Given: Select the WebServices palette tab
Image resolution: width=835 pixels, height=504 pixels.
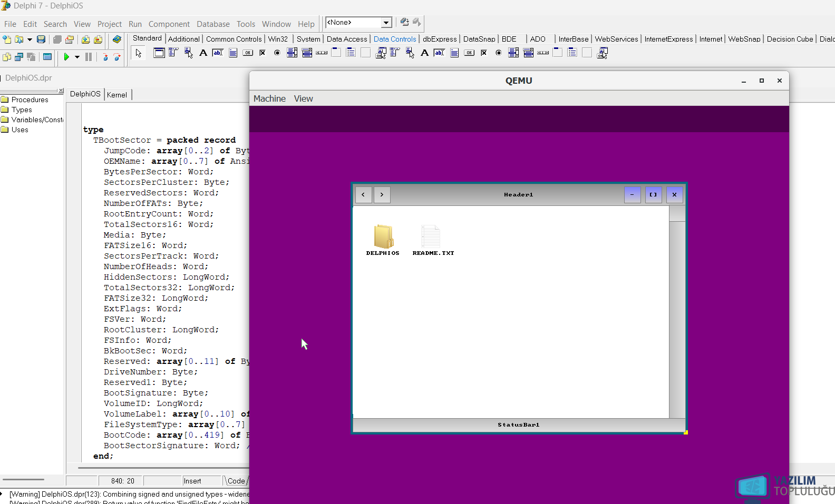Looking at the screenshot, I should click(x=616, y=39).
